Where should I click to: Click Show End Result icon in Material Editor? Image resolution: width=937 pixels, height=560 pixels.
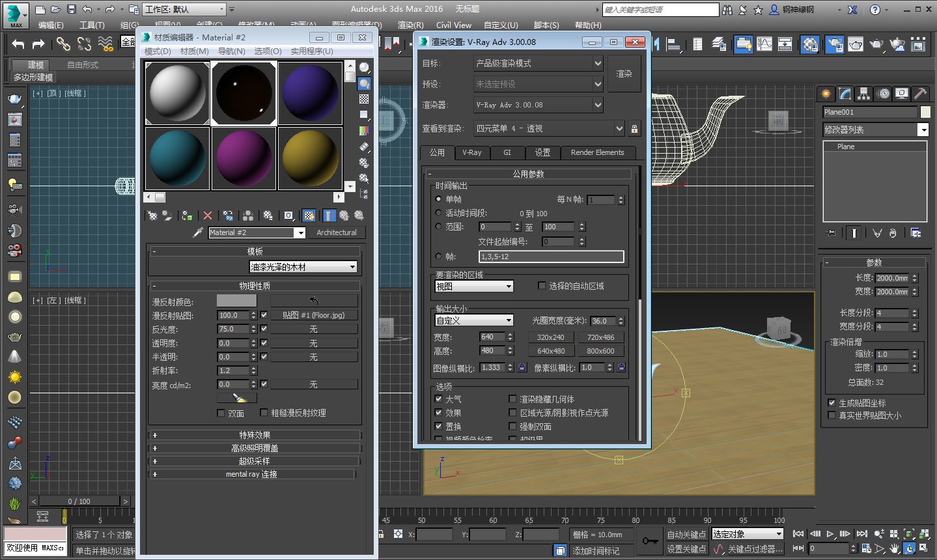tap(329, 216)
